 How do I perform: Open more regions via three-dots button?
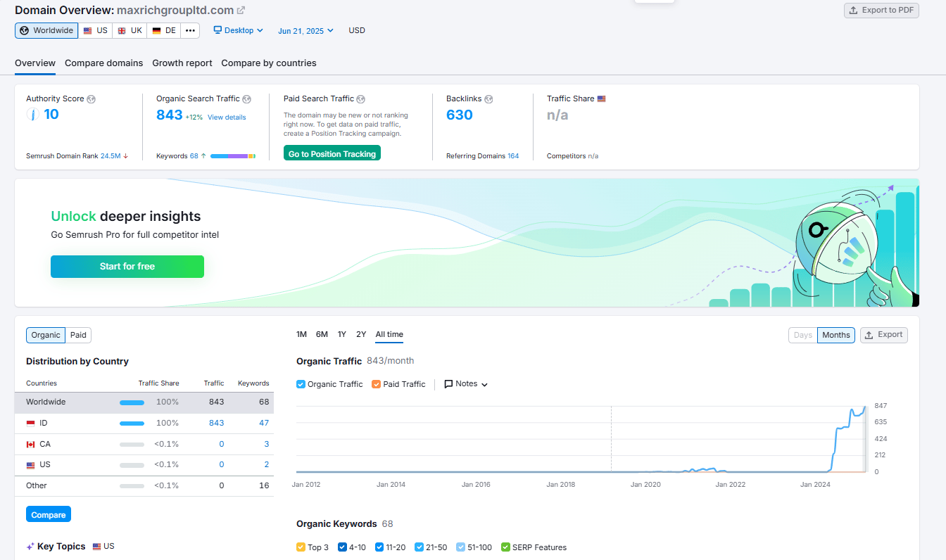click(190, 31)
